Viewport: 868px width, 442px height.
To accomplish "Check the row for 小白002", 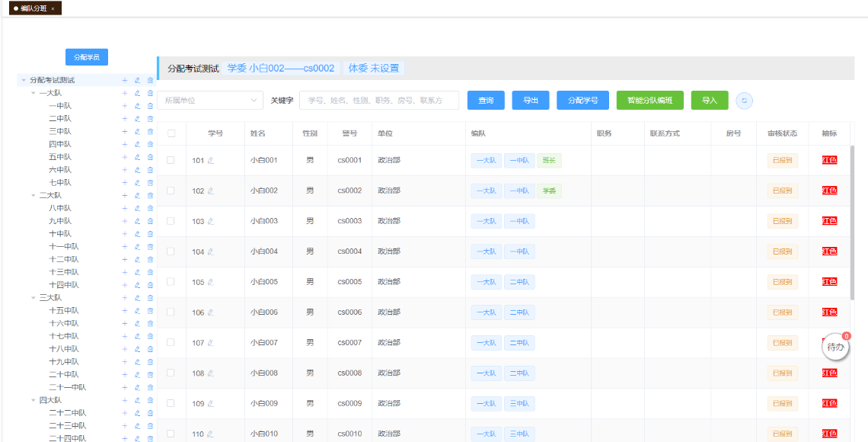I will pos(171,191).
